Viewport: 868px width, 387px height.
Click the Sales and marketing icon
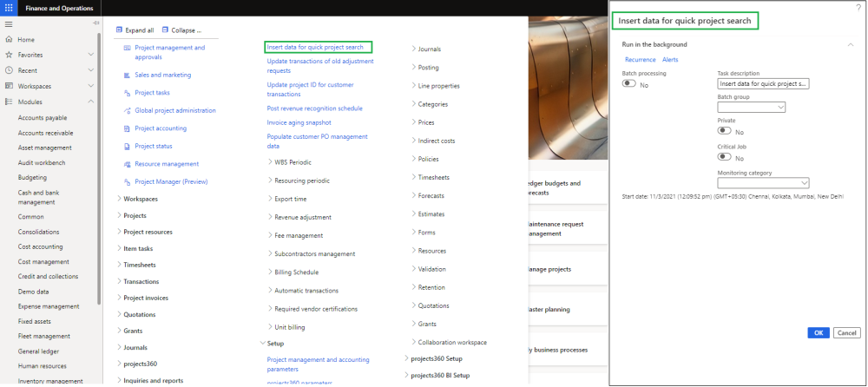(127, 75)
